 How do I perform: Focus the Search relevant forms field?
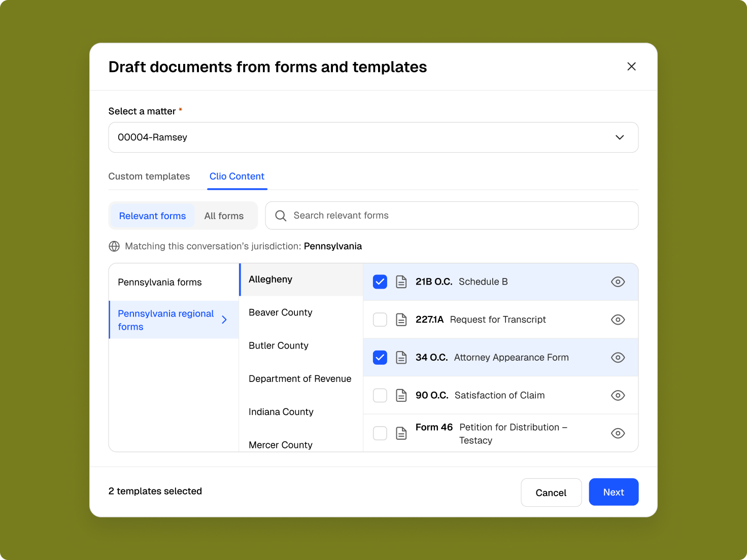452,216
